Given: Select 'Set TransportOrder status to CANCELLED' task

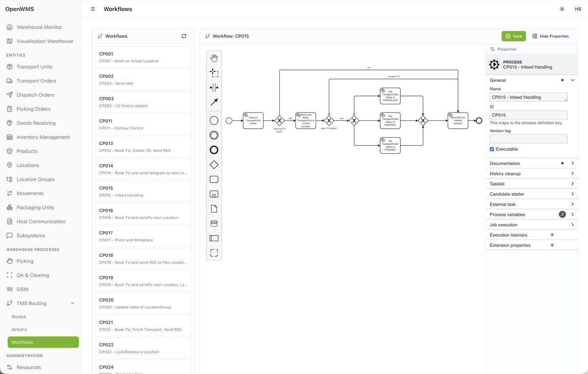Looking at the screenshot, I should click(x=390, y=96).
